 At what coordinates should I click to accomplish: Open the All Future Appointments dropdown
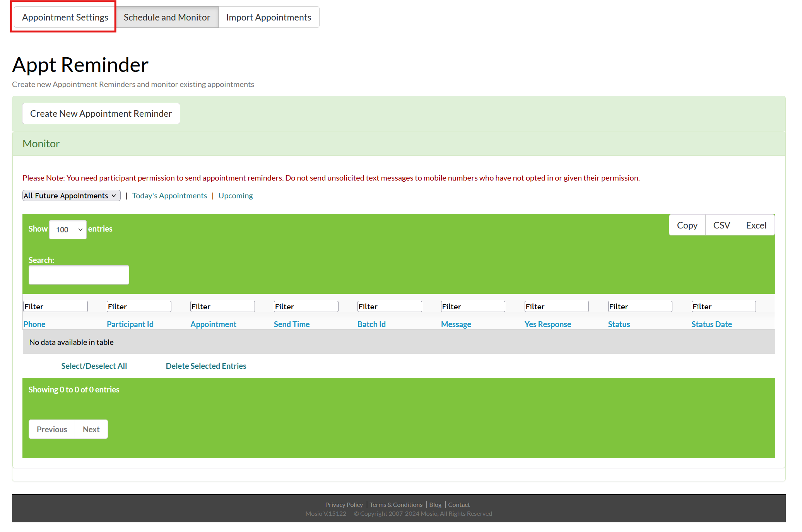tap(72, 196)
